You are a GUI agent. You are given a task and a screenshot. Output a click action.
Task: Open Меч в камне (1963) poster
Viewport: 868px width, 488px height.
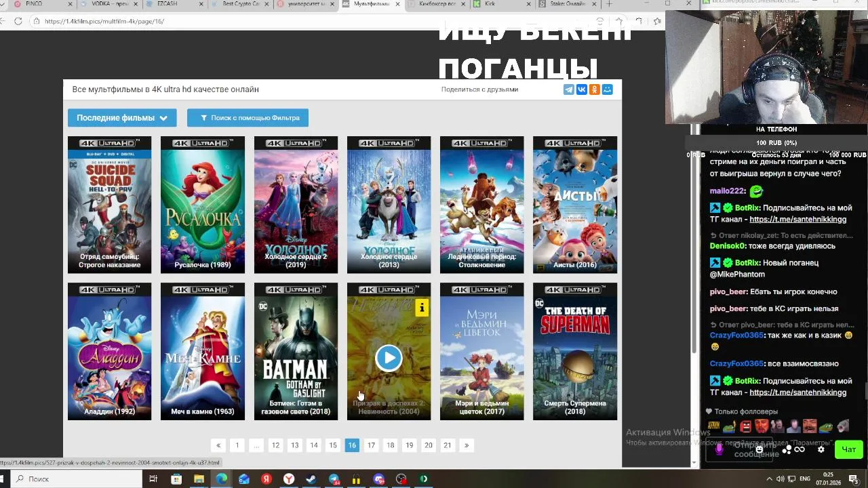coord(203,351)
